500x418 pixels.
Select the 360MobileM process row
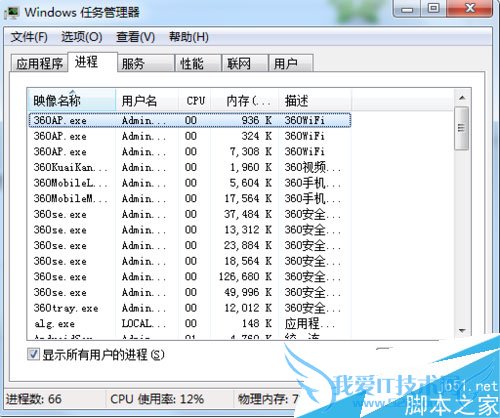tap(190, 198)
